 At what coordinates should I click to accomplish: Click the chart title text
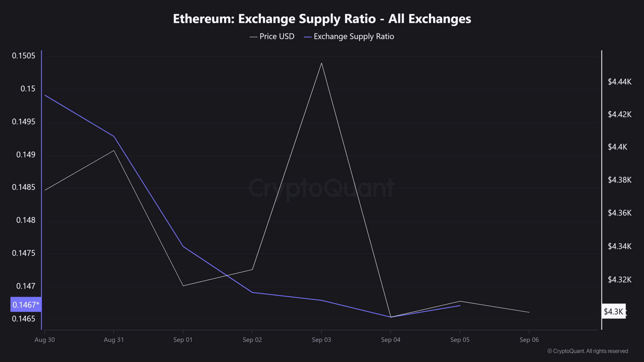point(322,19)
